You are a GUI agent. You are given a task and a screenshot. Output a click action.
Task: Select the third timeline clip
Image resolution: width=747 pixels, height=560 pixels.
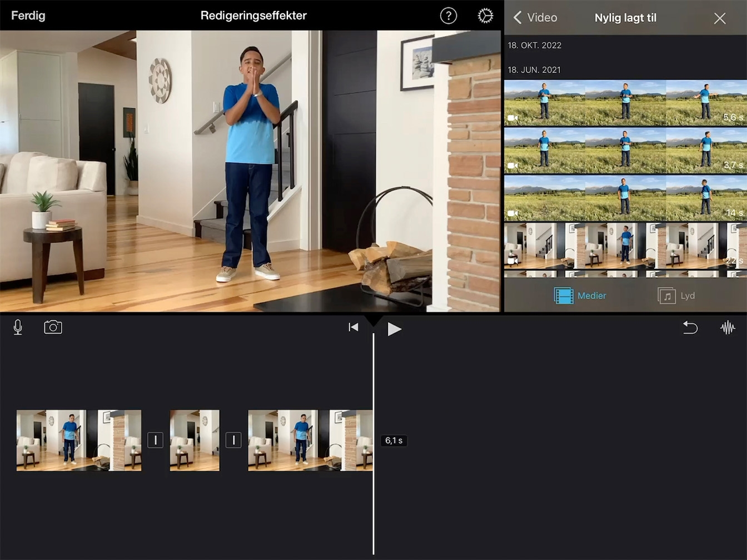click(x=310, y=441)
